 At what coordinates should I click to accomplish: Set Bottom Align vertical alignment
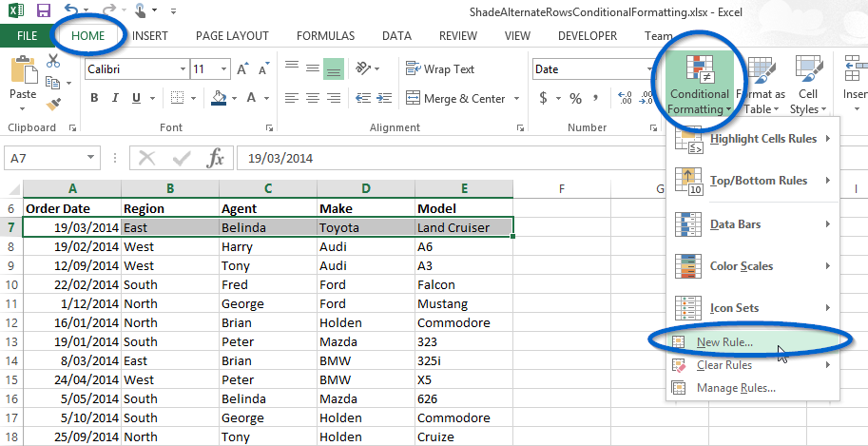[334, 69]
